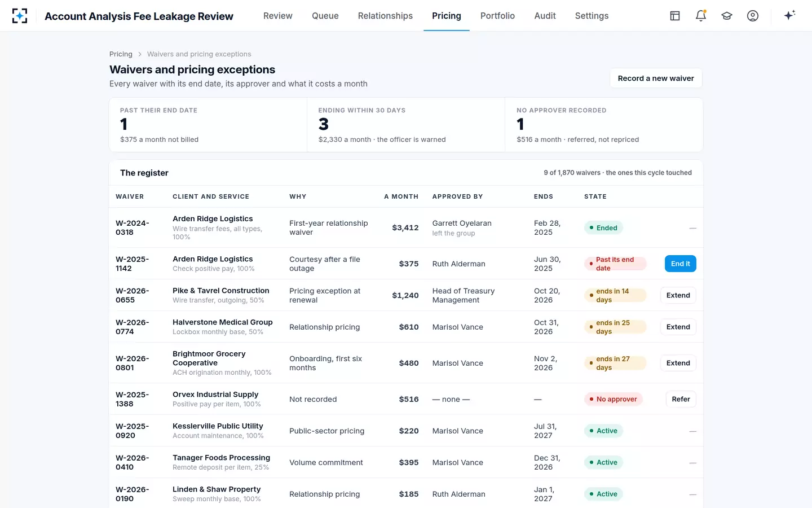Refer the Orvex Industrial Supply waiver
The width and height of the screenshot is (812, 508).
pos(681,399)
